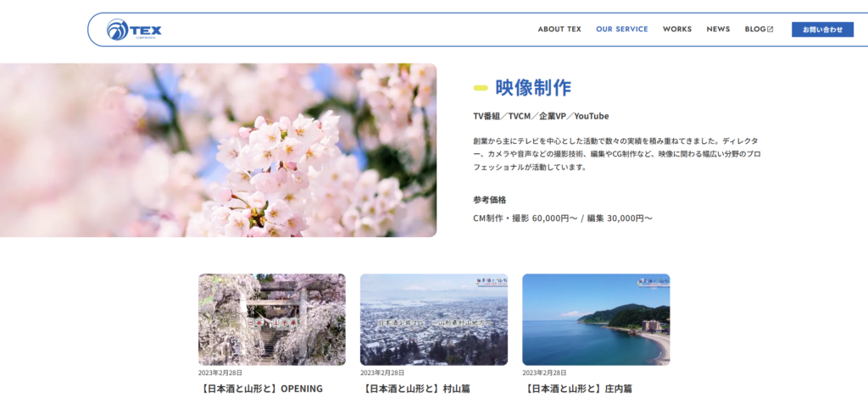Image resolution: width=868 pixels, height=403 pixels.
Task: Open the 【日本酒と山形と】村山篇 title link
Action: tap(415, 389)
